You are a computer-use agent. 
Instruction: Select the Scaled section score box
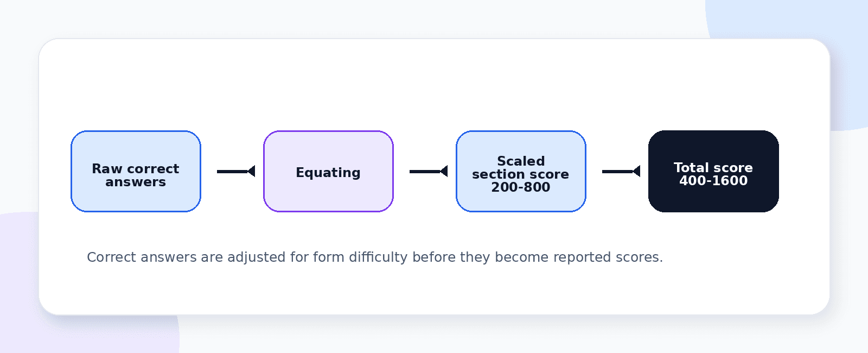[x=521, y=171]
